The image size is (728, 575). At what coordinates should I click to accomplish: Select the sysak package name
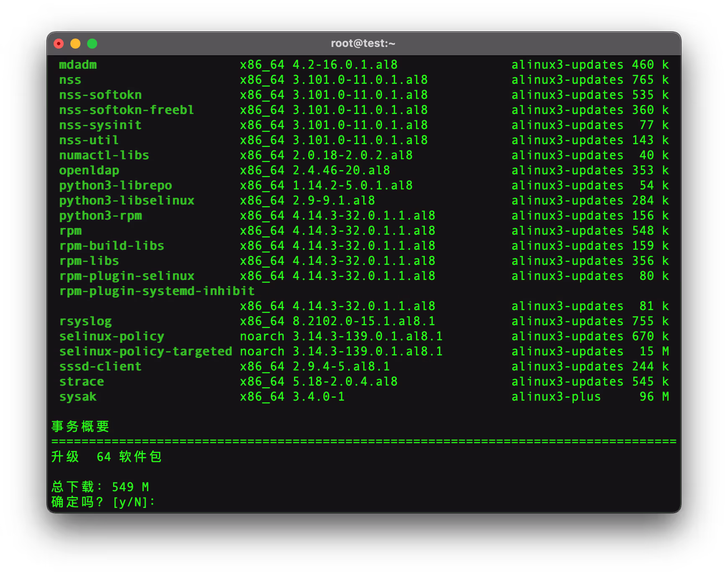point(78,397)
